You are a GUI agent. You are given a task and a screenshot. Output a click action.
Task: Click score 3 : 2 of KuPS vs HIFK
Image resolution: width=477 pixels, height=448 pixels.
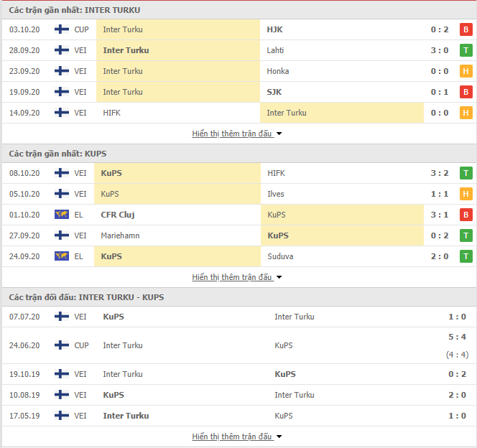pos(440,173)
